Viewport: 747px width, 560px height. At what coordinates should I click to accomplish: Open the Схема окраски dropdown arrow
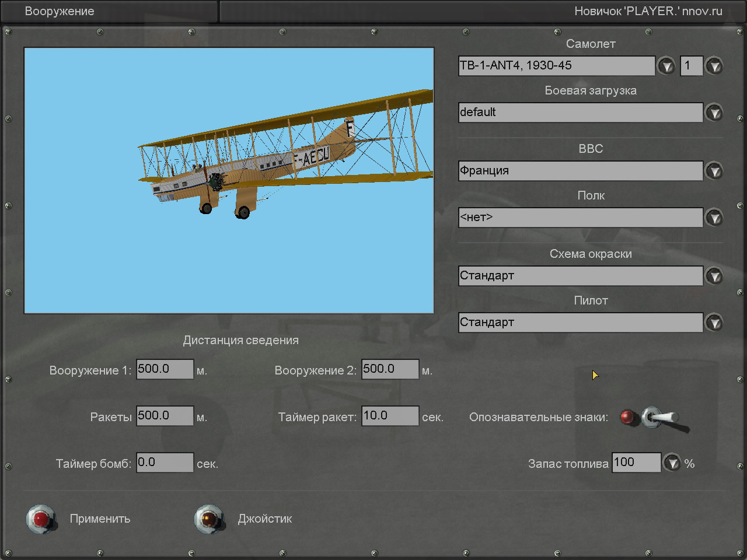coord(714,276)
